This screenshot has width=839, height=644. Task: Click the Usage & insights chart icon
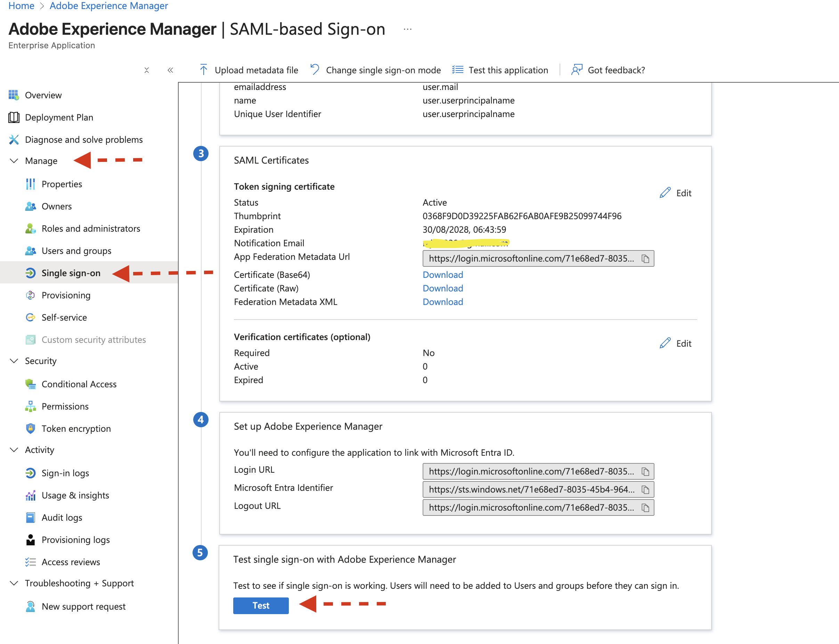pyautogui.click(x=30, y=495)
